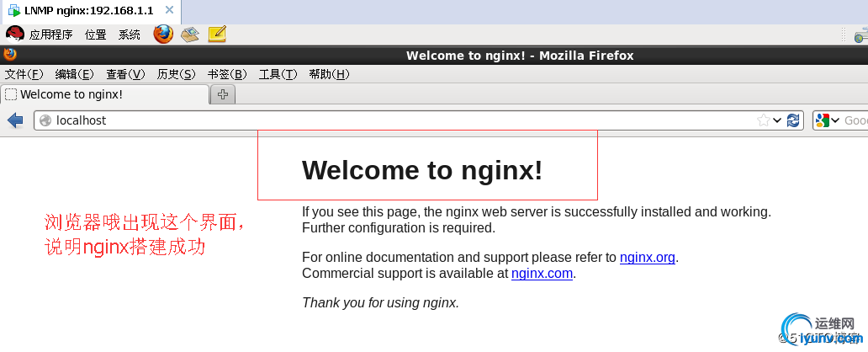868x352 pixels.
Task: Open the 位置 menu
Action: click(x=95, y=35)
